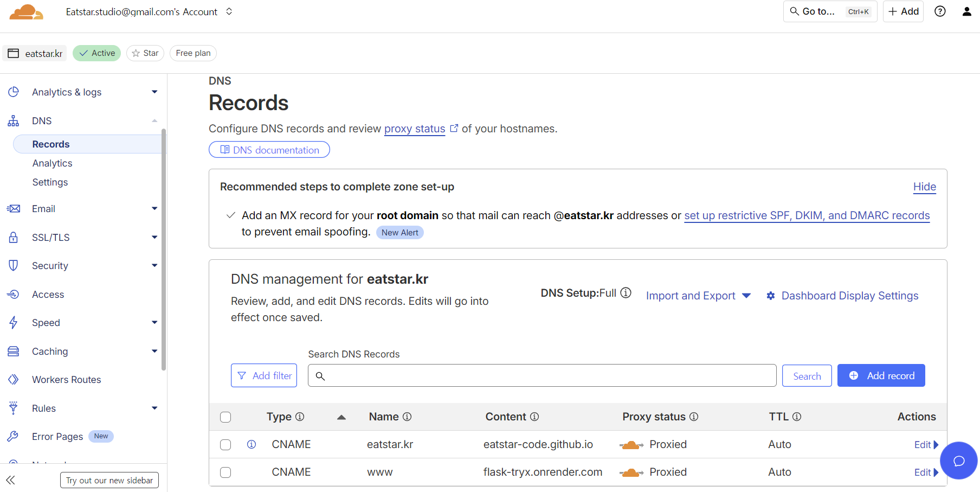Image resolution: width=980 pixels, height=492 pixels.
Task: Click the info icon next to Content header
Action: pos(534,417)
